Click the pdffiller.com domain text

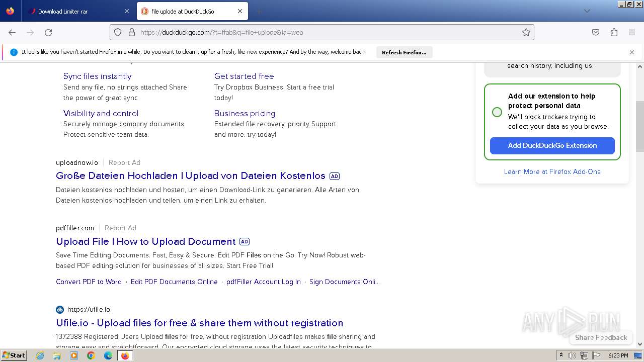pos(75,228)
